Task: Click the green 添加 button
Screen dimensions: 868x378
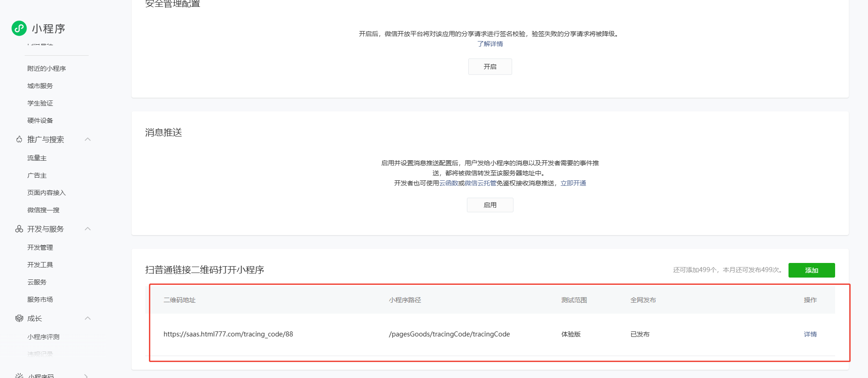Action: 811,270
